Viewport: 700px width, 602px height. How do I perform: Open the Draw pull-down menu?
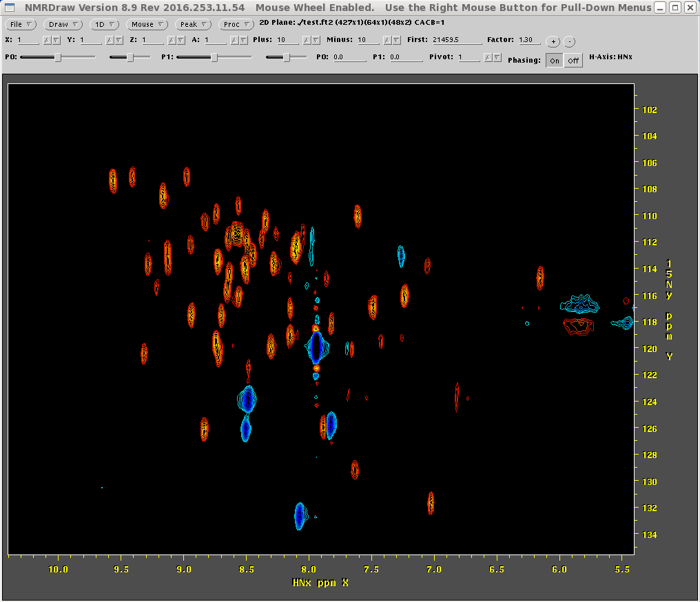(63, 24)
